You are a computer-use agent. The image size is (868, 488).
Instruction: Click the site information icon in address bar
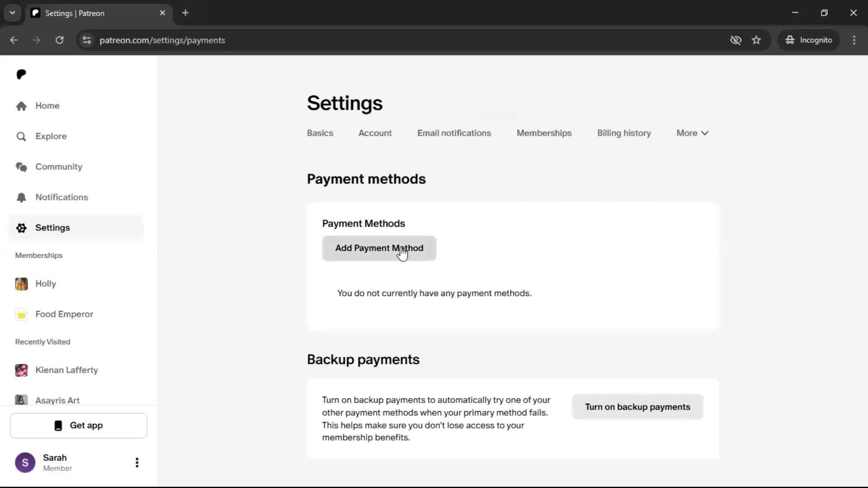(x=87, y=40)
